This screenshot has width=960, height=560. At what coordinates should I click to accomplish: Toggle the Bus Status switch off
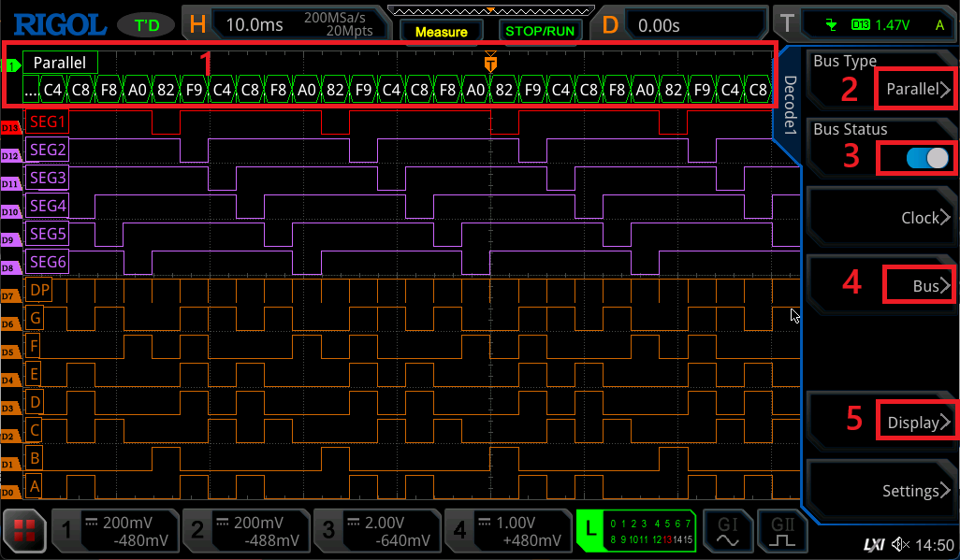(927, 158)
